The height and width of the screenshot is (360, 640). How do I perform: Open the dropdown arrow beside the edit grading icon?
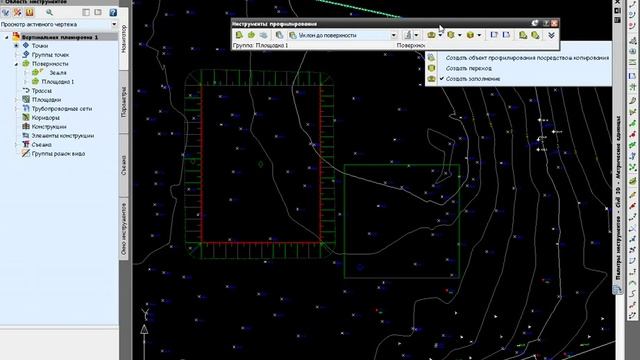(x=460, y=36)
